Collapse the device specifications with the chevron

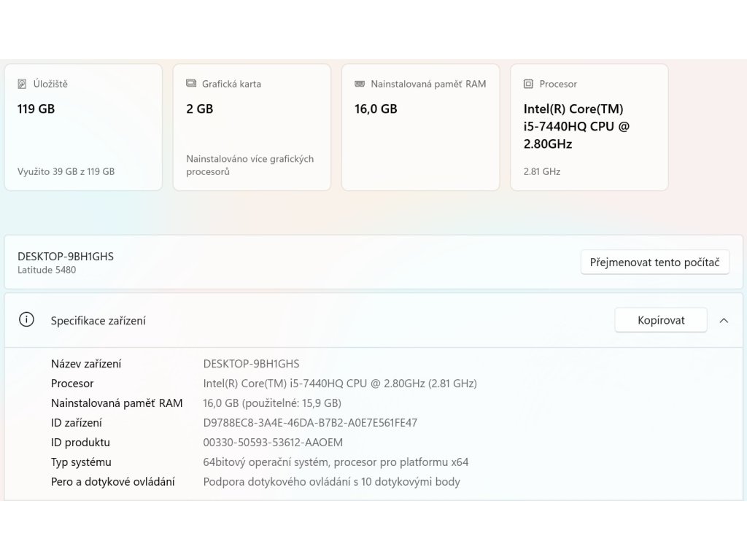(724, 320)
